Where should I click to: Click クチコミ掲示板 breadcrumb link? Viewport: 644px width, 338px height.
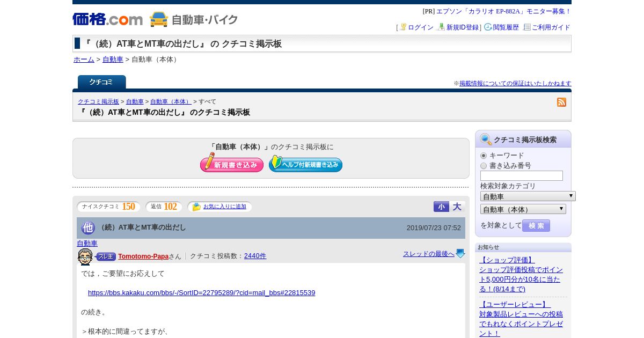click(x=98, y=101)
